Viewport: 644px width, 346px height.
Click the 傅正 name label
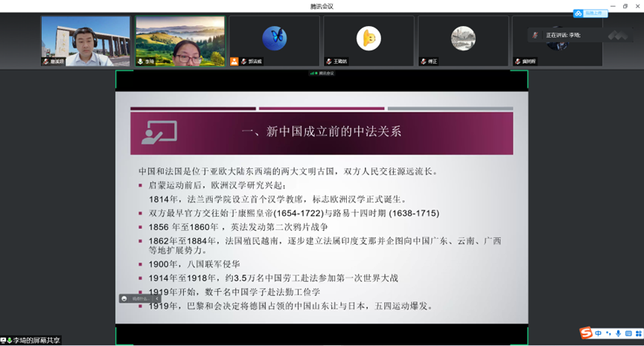(x=433, y=62)
